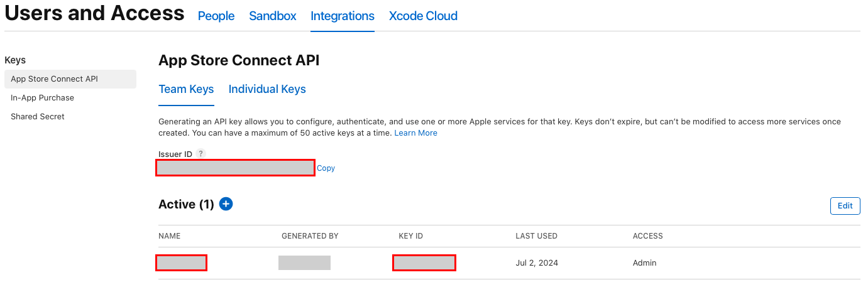Switch to the Sandbox tab
Viewport: 868px width, 292px height.
[272, 16]
